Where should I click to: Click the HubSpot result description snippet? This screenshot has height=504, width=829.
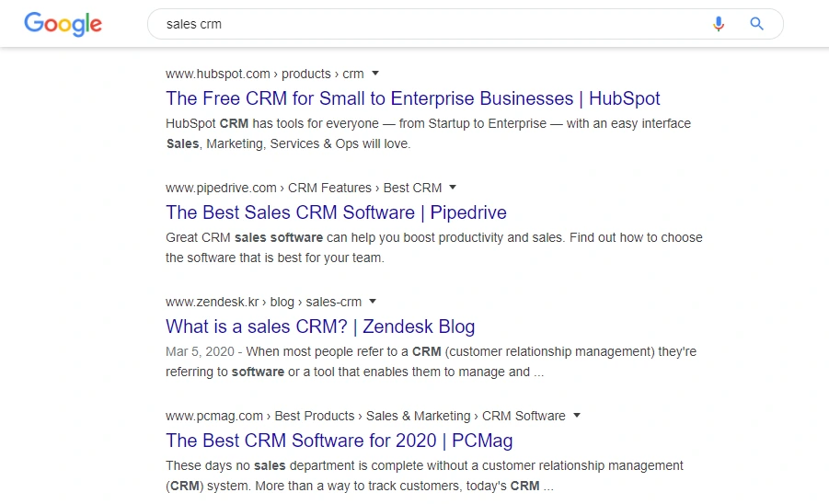(428, 133)
